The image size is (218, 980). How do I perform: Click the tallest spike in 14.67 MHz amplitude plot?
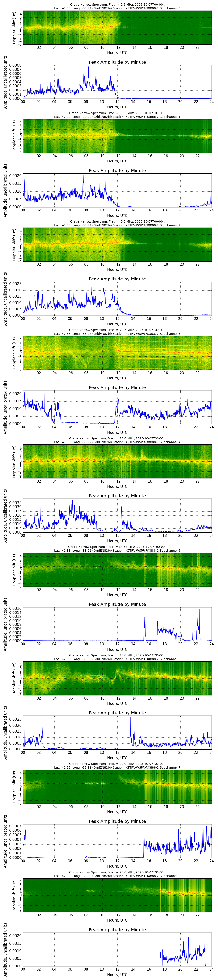(x=199, y=610)
